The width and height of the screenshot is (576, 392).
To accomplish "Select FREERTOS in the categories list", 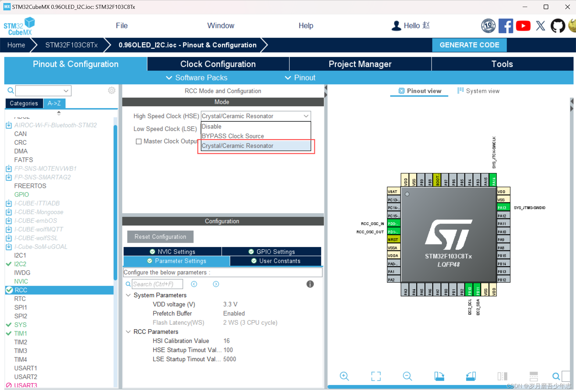I will [x=30, y=186].
